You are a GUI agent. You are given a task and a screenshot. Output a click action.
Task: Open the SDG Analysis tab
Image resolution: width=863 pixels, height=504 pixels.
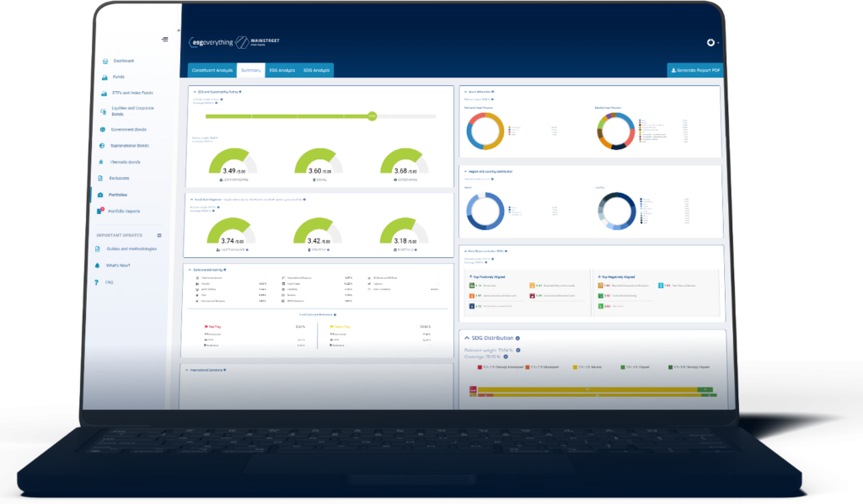(316, 71)
